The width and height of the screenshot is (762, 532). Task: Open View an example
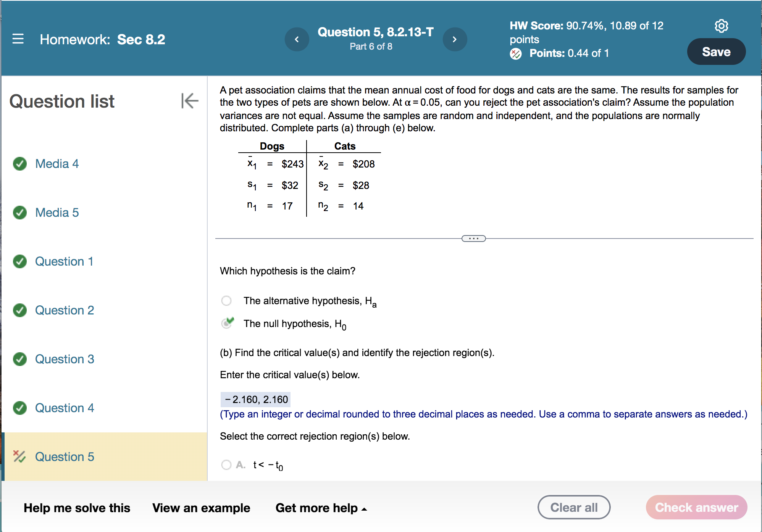coord(201,508)
